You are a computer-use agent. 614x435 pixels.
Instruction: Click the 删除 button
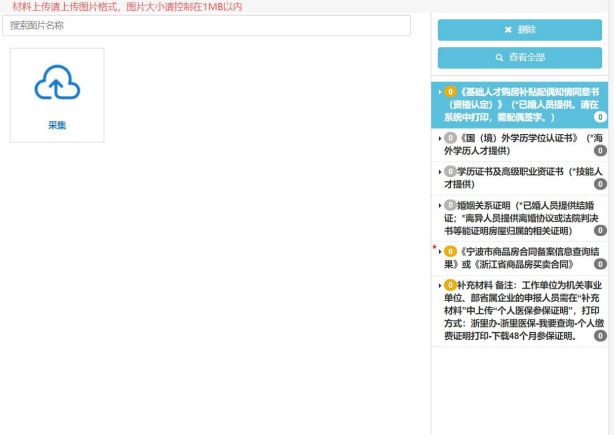click(520, 30)
